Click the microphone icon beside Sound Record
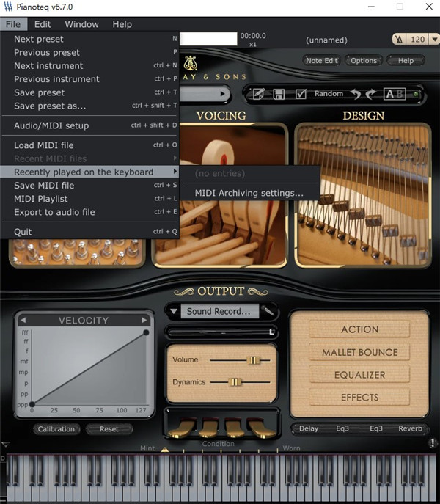 click(268, 311)
